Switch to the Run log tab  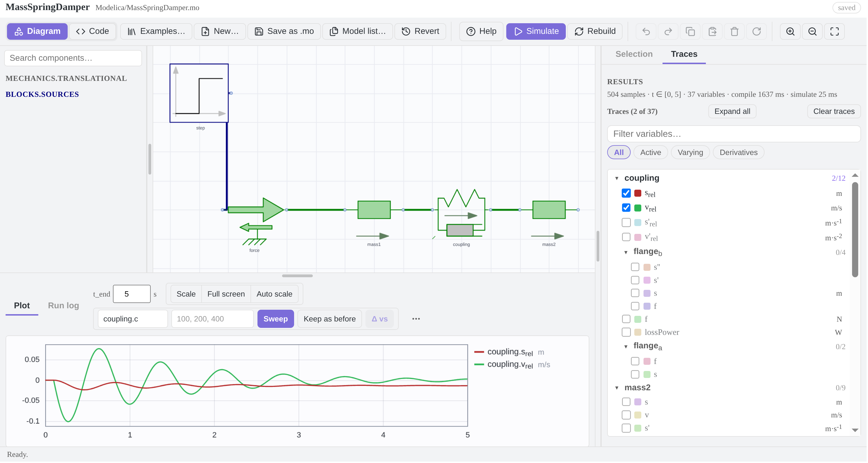63,305
